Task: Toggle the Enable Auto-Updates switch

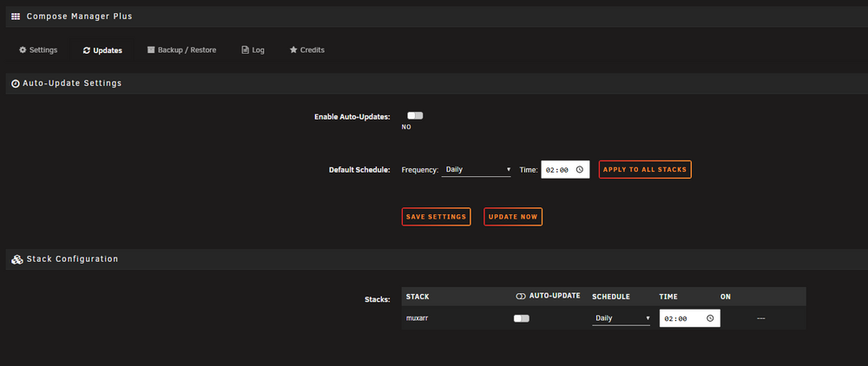Action: 415,115
